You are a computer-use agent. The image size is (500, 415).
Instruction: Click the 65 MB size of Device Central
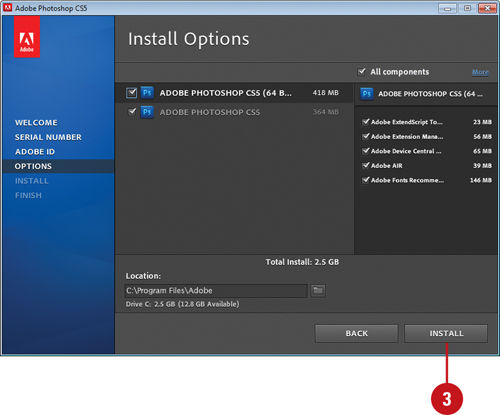pyautogui.click(x=482, y=151)
